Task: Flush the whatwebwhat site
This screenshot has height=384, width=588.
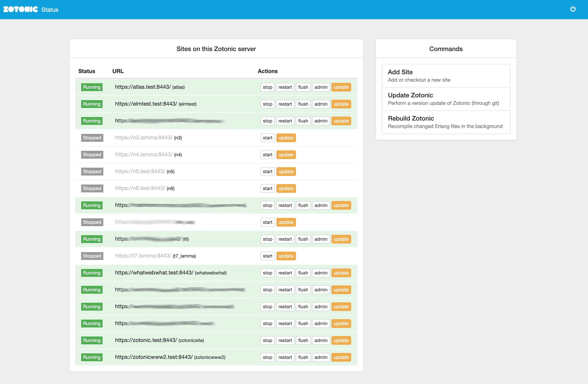Action: click(x=303, y=273)
